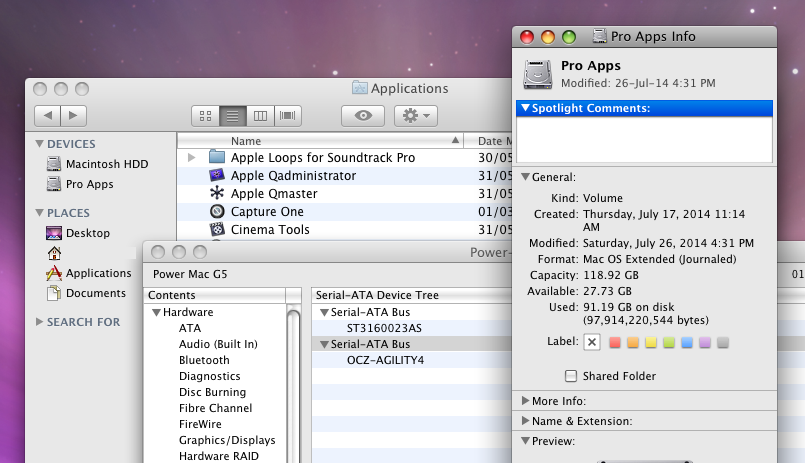
Task: Click the Contents column header
Action: (216, 295)
